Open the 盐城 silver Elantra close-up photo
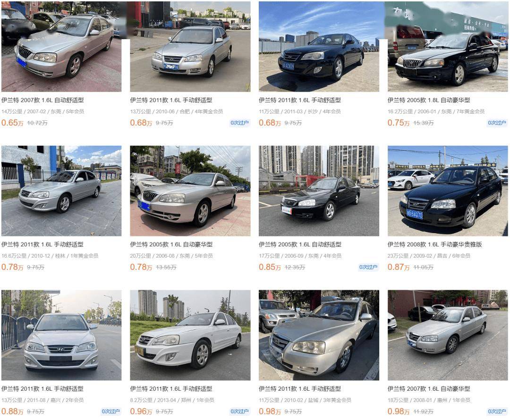 click(x=319, y=335)
